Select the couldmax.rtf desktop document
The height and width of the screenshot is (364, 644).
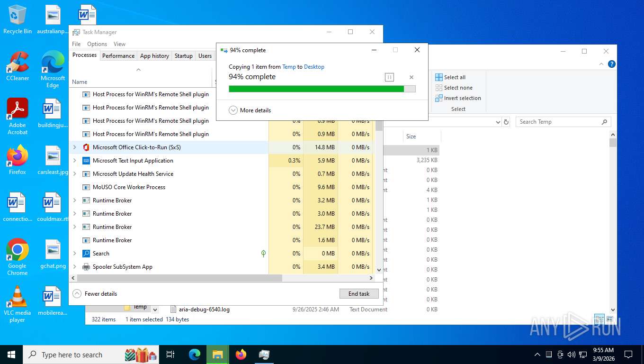pos(53,207)
